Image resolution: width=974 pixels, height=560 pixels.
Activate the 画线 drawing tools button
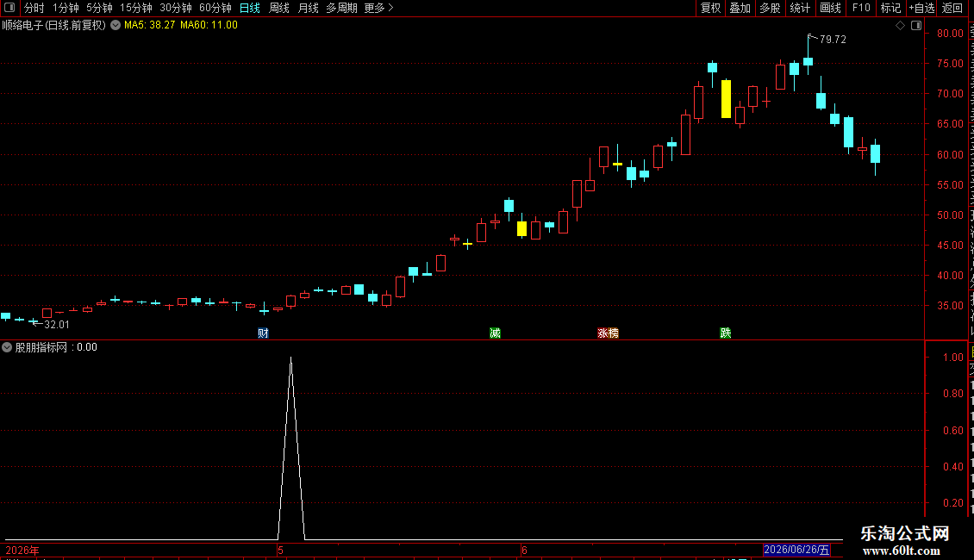coord(831,8)
